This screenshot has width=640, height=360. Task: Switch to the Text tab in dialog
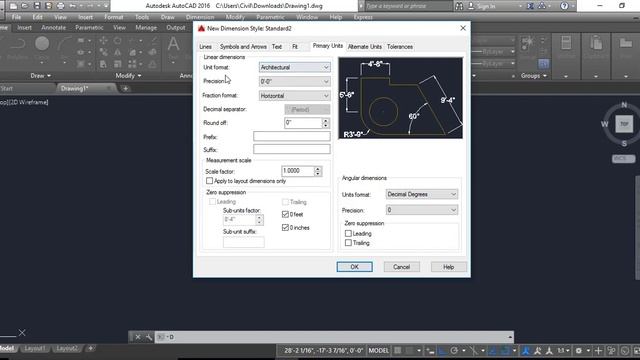[277, 47]
